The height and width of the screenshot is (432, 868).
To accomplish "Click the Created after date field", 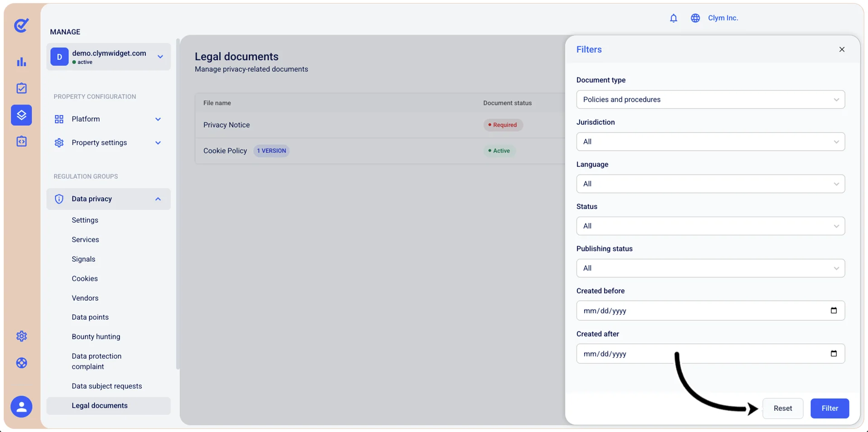I will point(710,353).
